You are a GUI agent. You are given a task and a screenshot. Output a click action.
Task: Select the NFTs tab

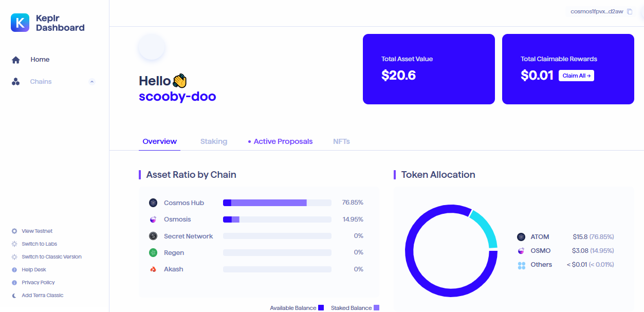[x=341, y=141]
